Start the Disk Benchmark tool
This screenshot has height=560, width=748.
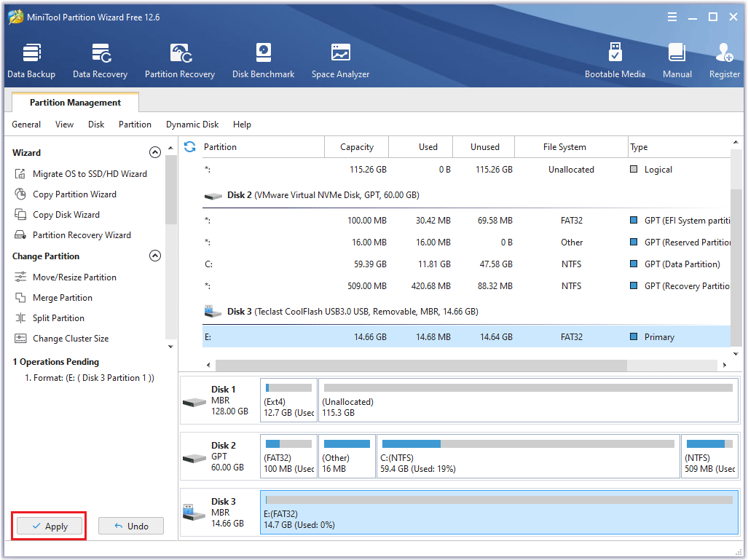pyautogui.click(x=263, y=61)
